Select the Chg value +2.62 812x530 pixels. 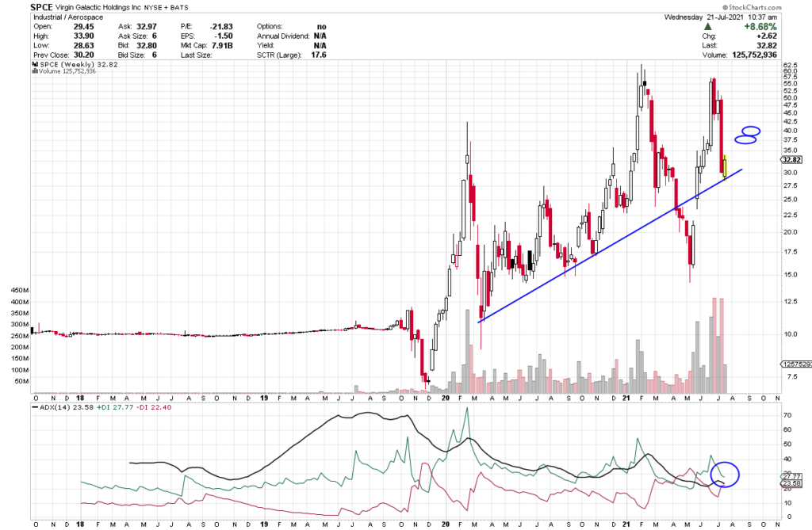point(767,36)
